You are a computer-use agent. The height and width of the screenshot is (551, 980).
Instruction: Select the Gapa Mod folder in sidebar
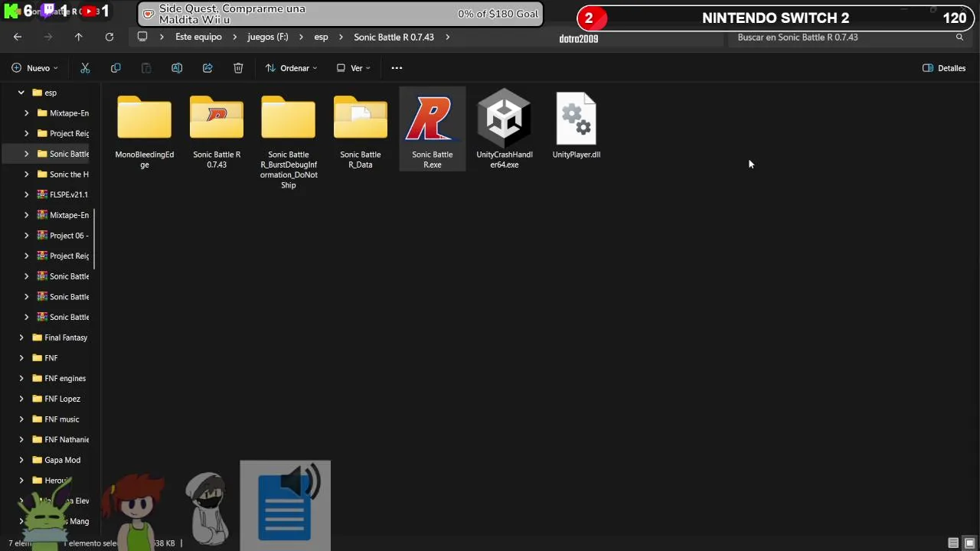(x=56, y=460)
